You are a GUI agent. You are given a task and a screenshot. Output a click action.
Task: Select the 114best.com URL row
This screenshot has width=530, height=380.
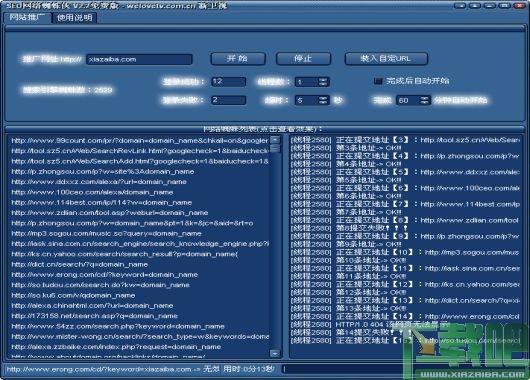(x=101, y=203)
